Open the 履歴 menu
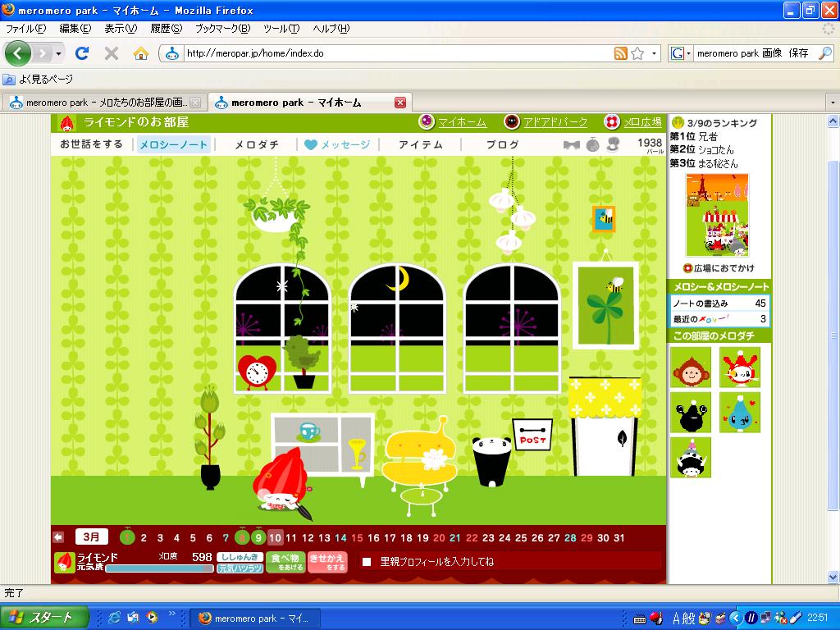 tap(166, 29)
